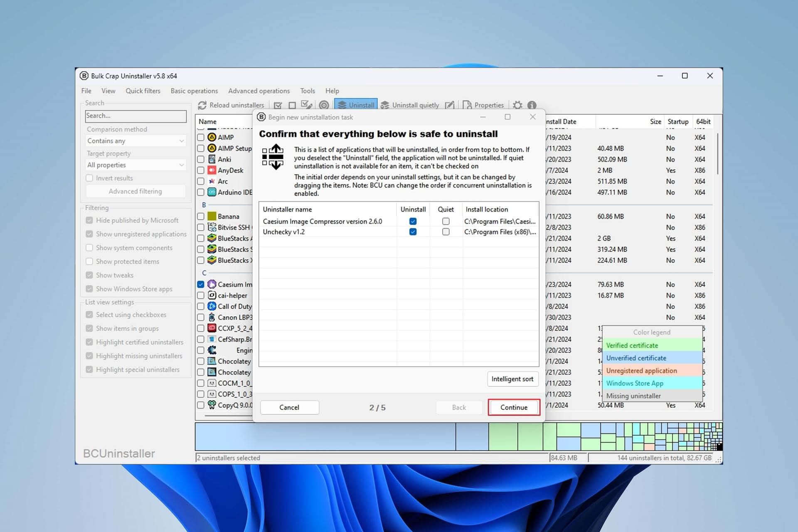
Task: Click the Cancel button in the dialog
Action: (289, 407)
